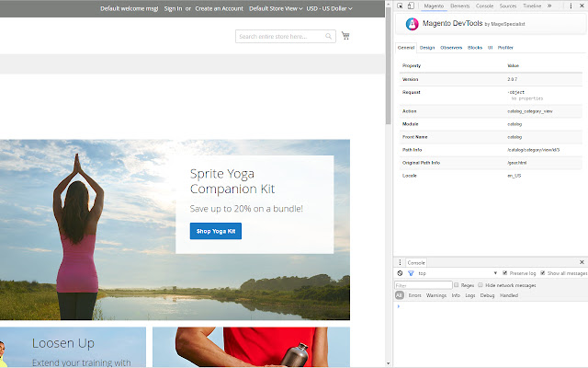Open the shopping cart icon
Screen dimensions: 588x368
(x=345, y=36)
